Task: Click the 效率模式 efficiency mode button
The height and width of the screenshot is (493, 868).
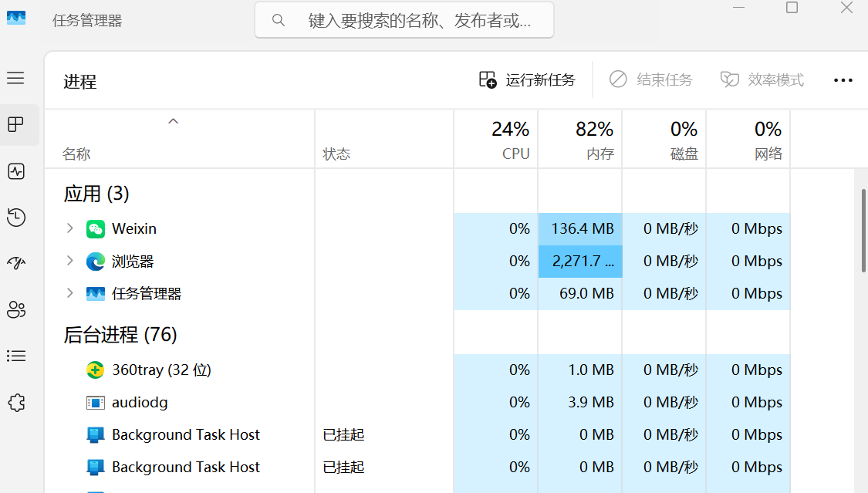Action: click(x=762, y=79)
